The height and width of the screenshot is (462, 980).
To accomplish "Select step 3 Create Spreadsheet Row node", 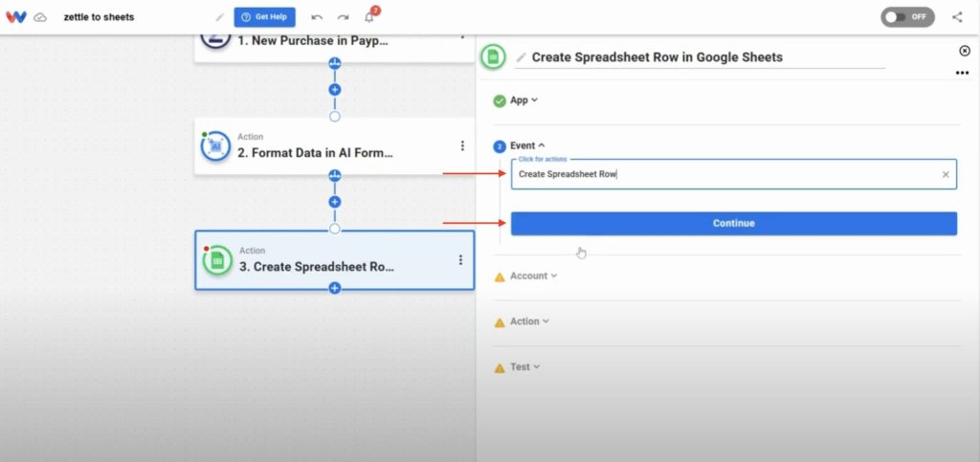I will click(x=334, y=260).
